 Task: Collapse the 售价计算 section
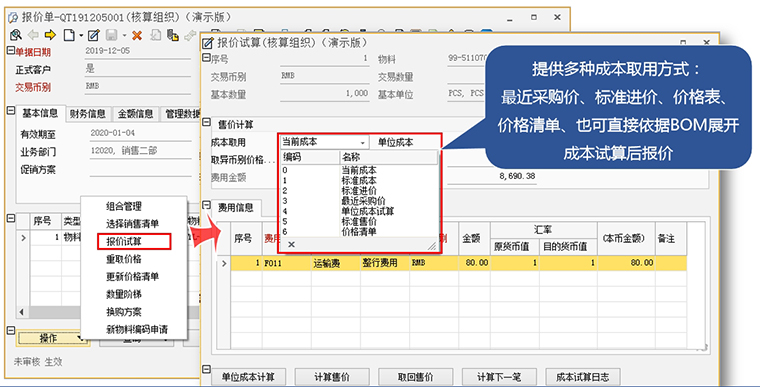(206, 122)
